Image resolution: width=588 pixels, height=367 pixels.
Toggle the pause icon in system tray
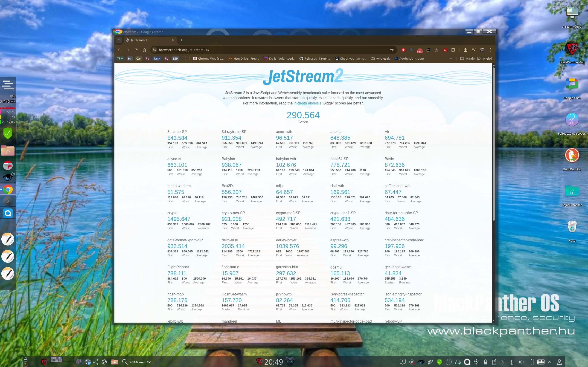pos(448,362)
